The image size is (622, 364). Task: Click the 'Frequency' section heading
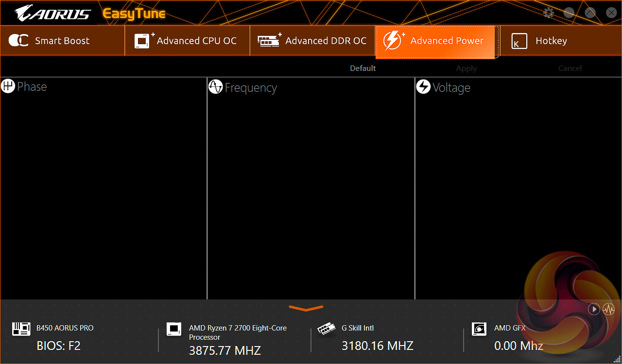(x=251, y=88)
